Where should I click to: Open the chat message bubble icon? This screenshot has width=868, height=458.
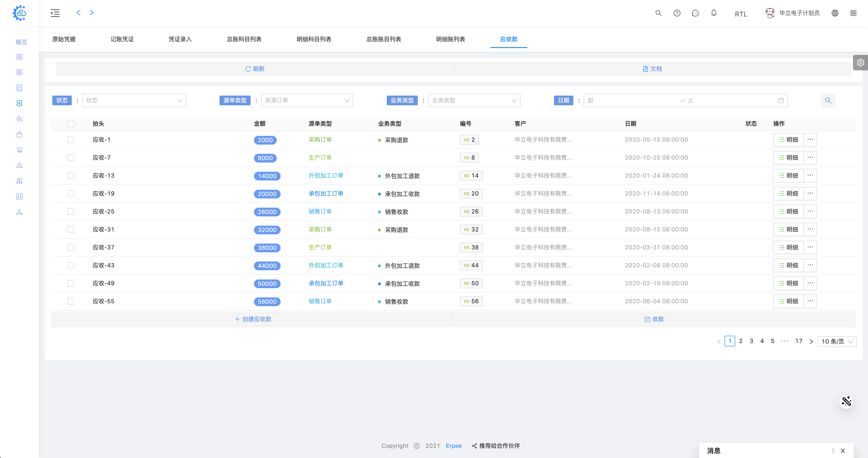point(695,13)
